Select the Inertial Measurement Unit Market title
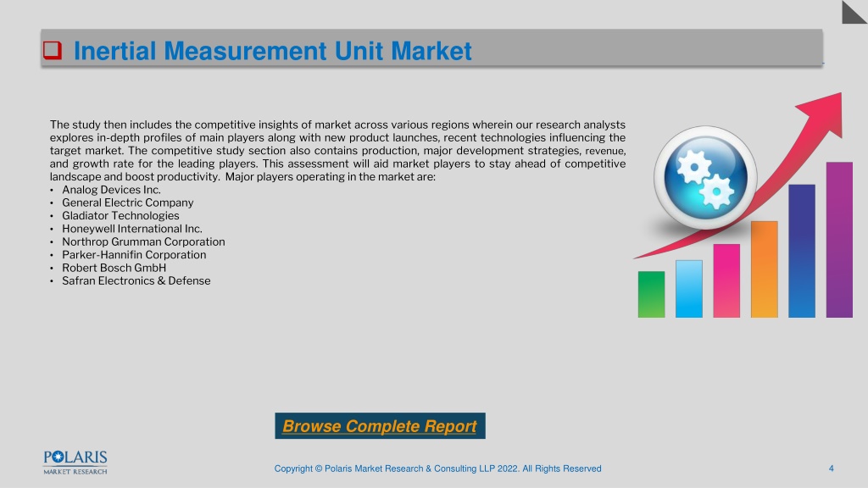 point(272,51)
